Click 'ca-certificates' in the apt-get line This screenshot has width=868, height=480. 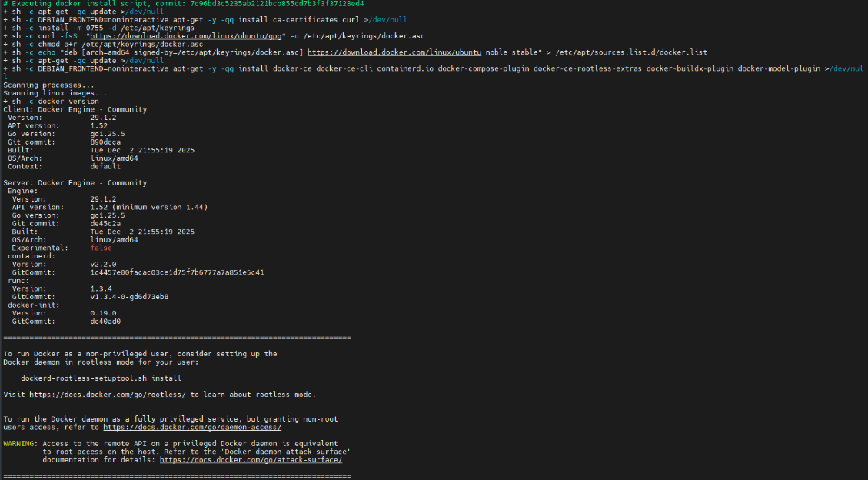click(x=304, y=20)
